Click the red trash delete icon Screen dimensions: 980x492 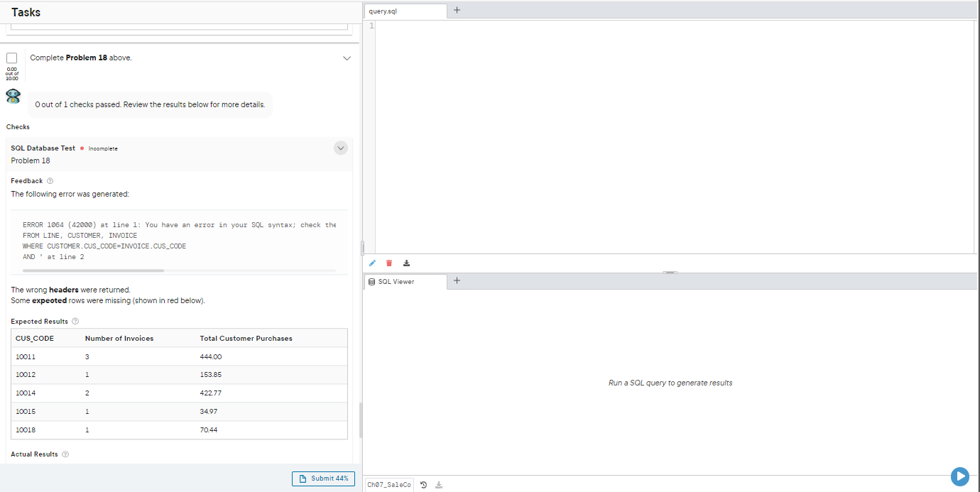click(x=388, y=263)
